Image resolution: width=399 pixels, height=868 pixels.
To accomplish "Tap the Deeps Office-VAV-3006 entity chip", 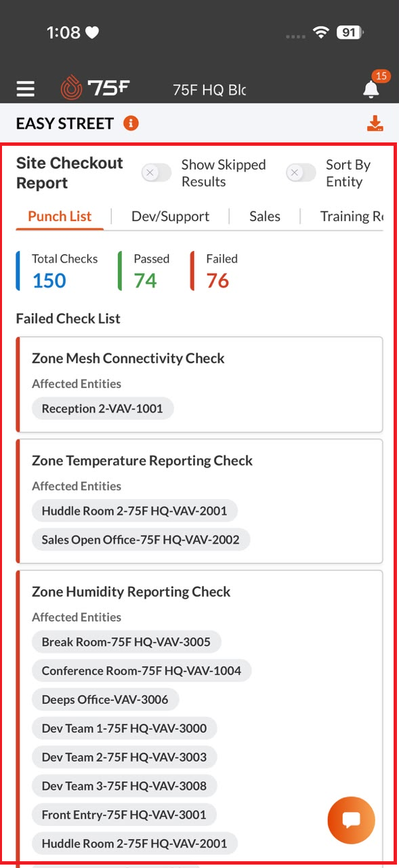I will pyautogui.click(x=105, y=699).
